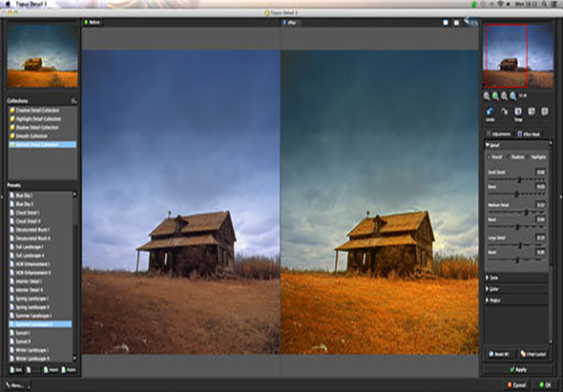Switch to single view layout icon
563x392 pixels.
446,23
